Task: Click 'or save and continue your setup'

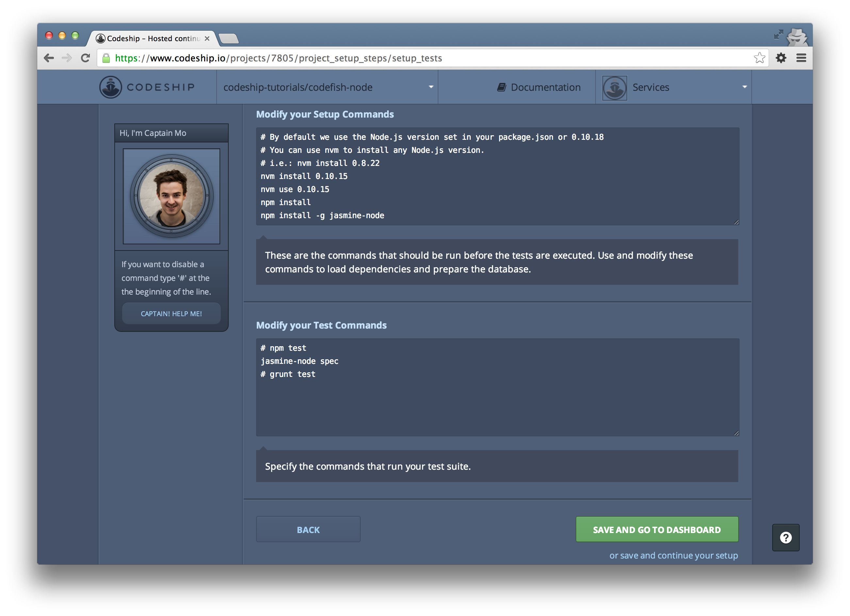Action: 673,555
